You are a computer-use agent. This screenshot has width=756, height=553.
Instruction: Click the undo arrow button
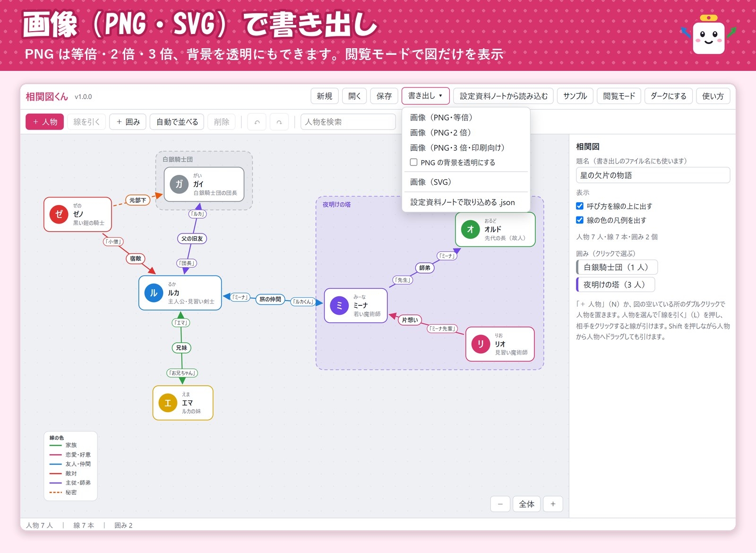coord(257,122)
